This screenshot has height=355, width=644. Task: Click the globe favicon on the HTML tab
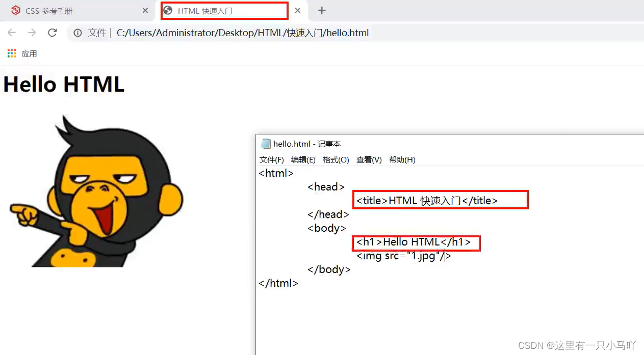click(168, 11)
